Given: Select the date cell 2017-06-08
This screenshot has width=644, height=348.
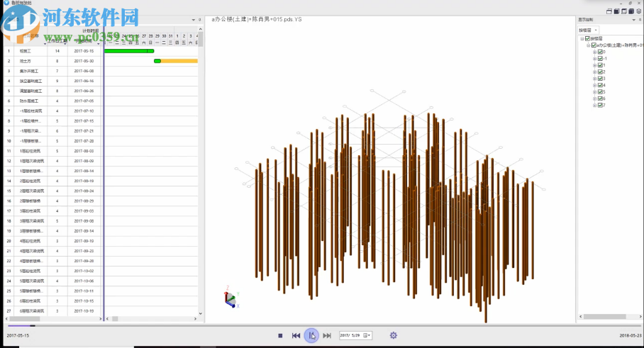Looking at the screenshot, I should [x=84, y=71].
